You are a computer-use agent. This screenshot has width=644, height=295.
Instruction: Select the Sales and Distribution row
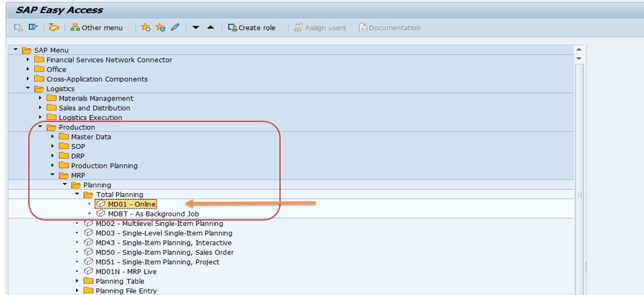[x=95, y=108]
